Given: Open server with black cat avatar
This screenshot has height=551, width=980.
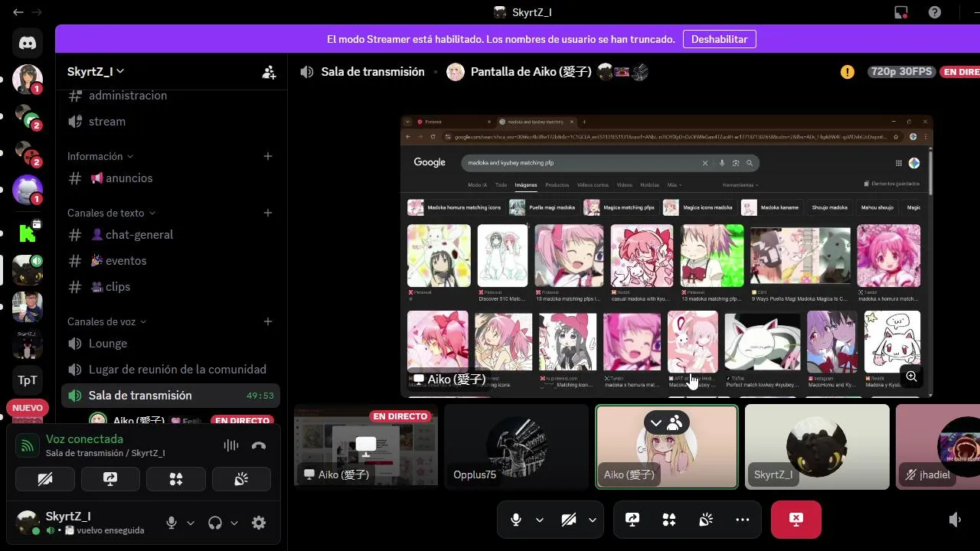Looking at the screenshot, I should pos(28,271).
